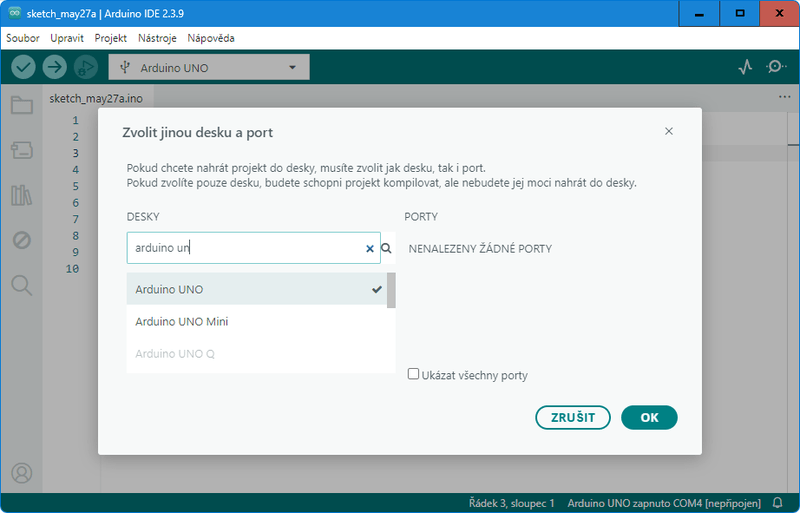The image size is (800, 513).
Task: Select the sketch_may27a.ino tab
Action: 96,99
